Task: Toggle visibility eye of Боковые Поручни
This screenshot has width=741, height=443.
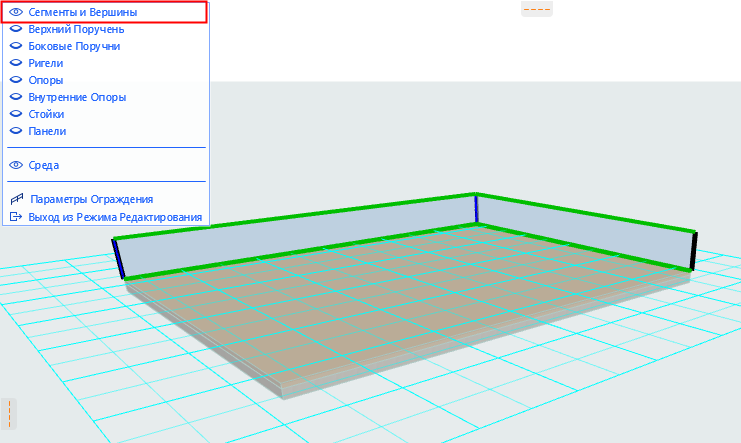Action: 16,46
